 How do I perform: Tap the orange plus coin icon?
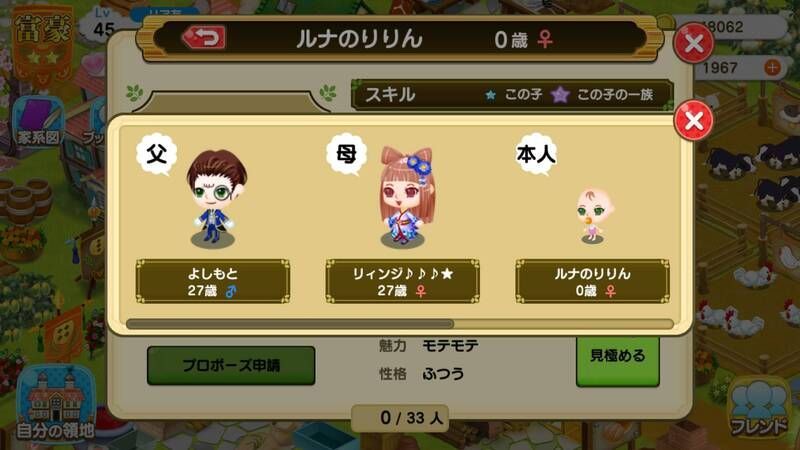coord(772,67)
